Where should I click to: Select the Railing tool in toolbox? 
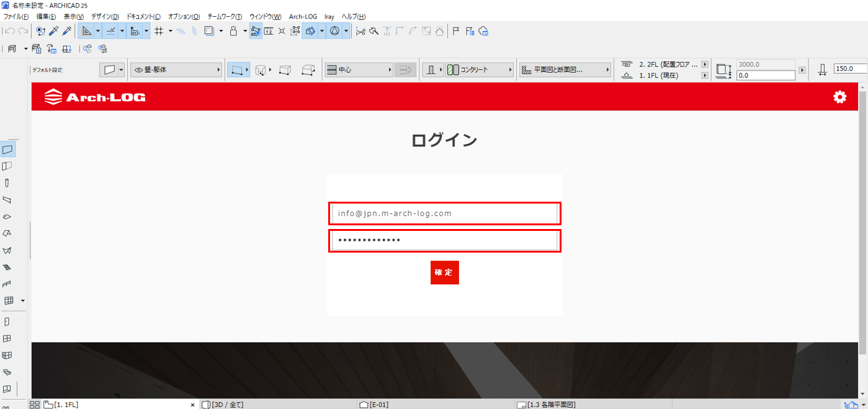7,284
